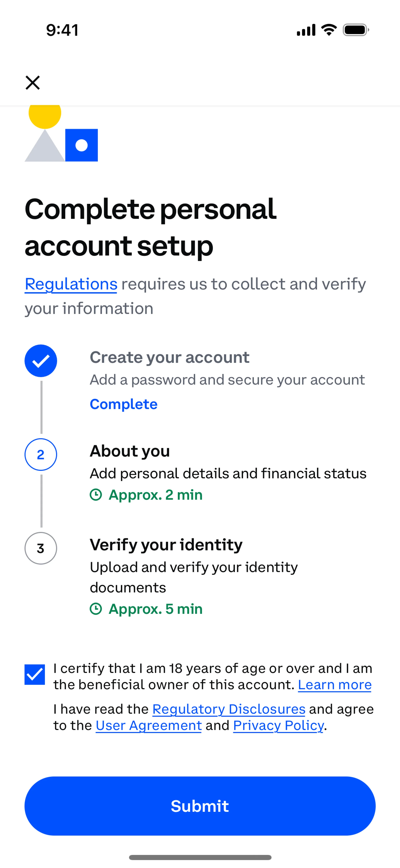
Task: Tap the battery indicator in status bar
Action: [356, 30]
